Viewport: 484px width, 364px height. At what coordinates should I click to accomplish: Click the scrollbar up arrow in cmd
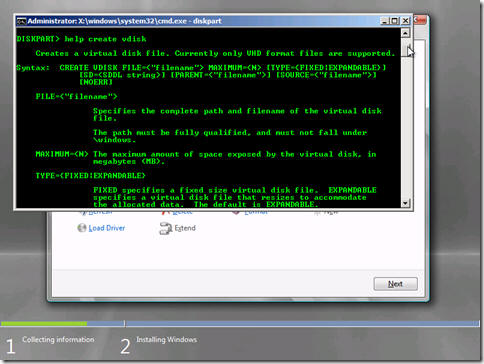[405, 33]
